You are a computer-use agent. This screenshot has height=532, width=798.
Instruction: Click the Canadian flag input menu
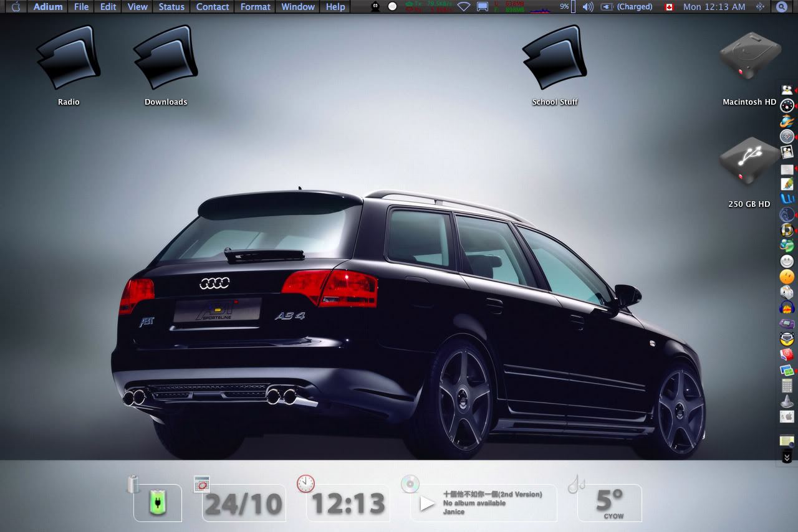(669, 7)
